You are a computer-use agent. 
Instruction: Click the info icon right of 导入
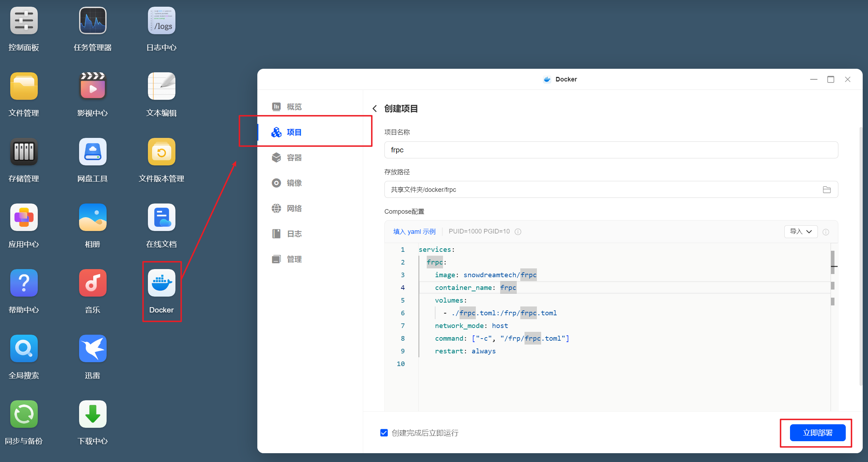(826, 232)
